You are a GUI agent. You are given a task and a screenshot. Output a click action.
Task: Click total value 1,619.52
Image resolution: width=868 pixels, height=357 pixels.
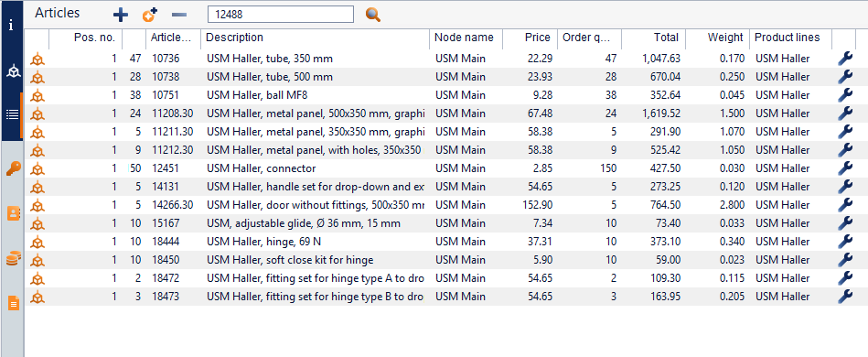(662, 114)
